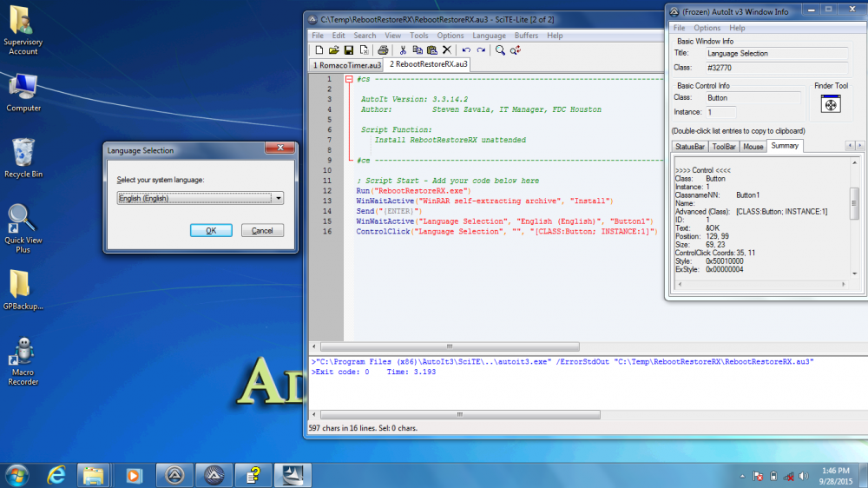Open Window Info File menu

coord(680,28)
